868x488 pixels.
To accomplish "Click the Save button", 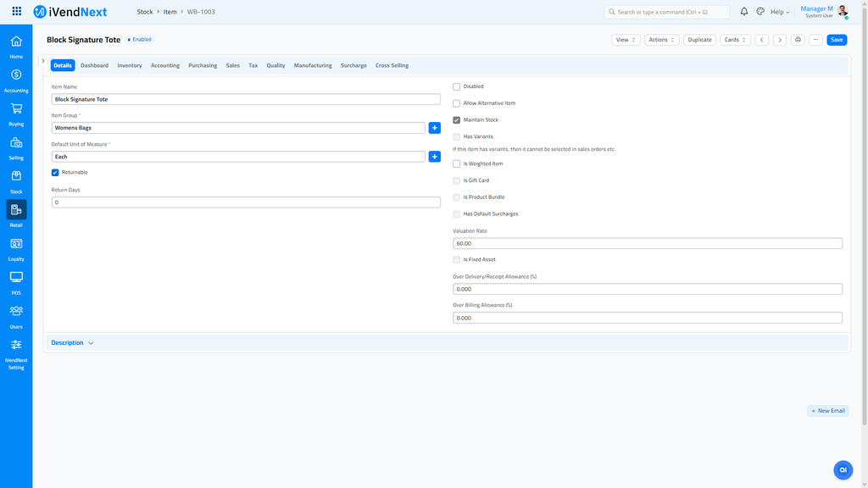I will pyautogui.click(x=836, y=40).
